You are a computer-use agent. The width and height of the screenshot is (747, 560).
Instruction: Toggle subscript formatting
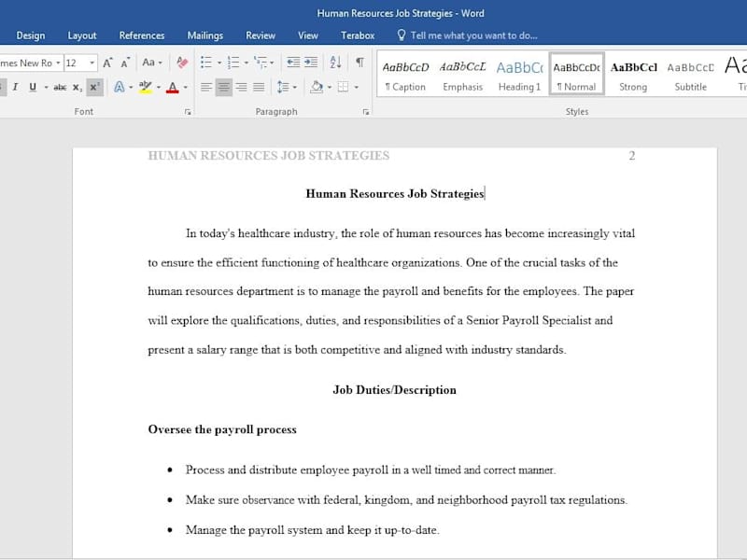78,87
